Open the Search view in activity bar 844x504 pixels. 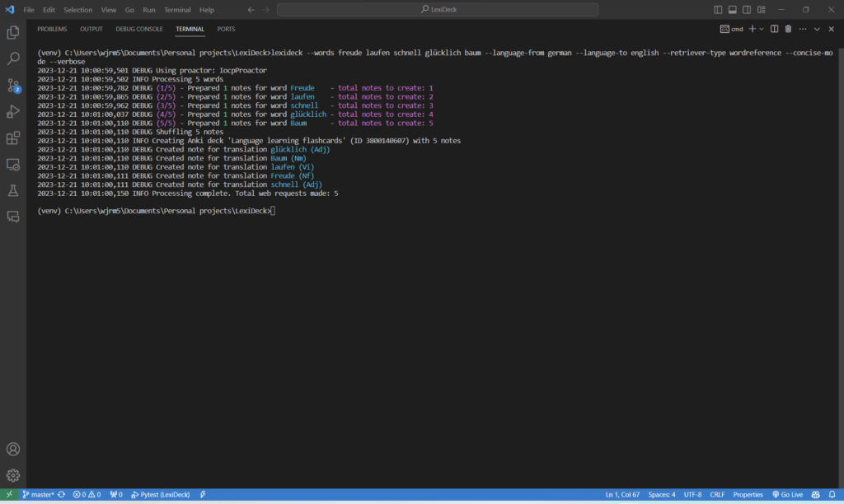13,59
